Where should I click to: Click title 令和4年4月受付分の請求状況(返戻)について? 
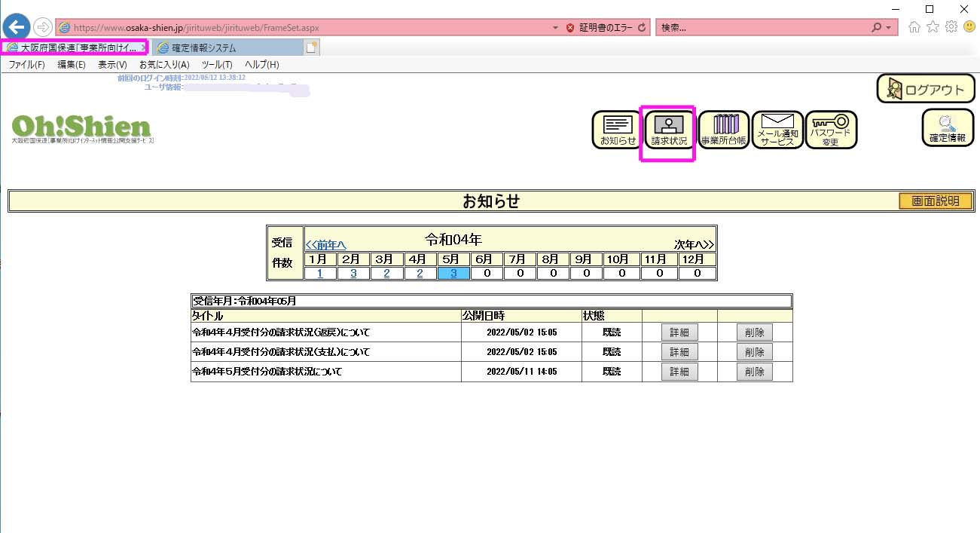(282, 332)
